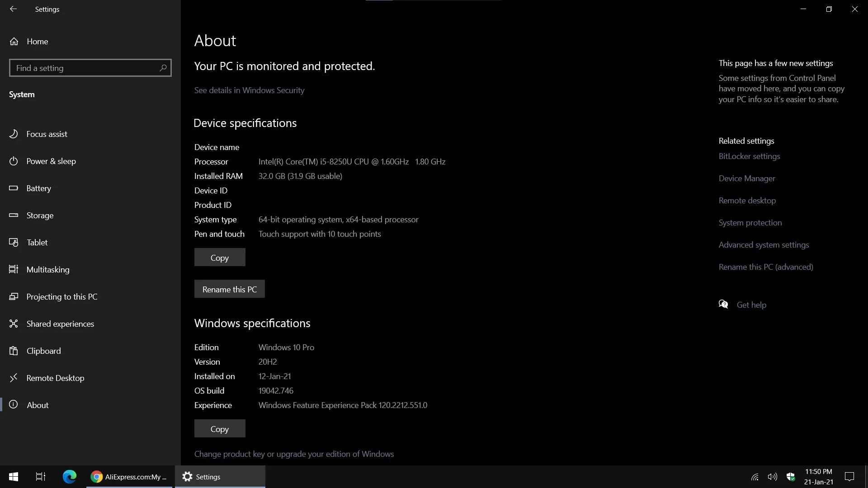This screenshot has height=488, width=868.
Task: Click the Battery icon in sidebar
Action: coord(14,188)
